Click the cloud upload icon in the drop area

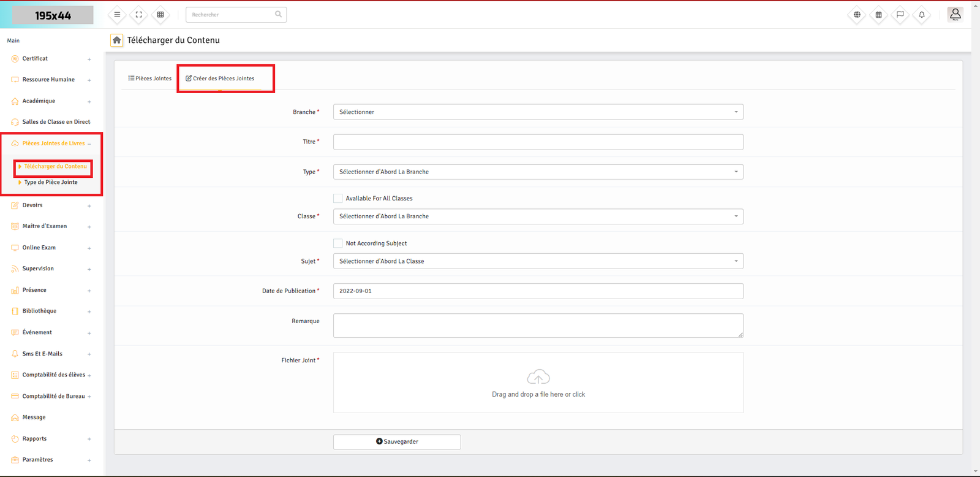click(538, 376)
